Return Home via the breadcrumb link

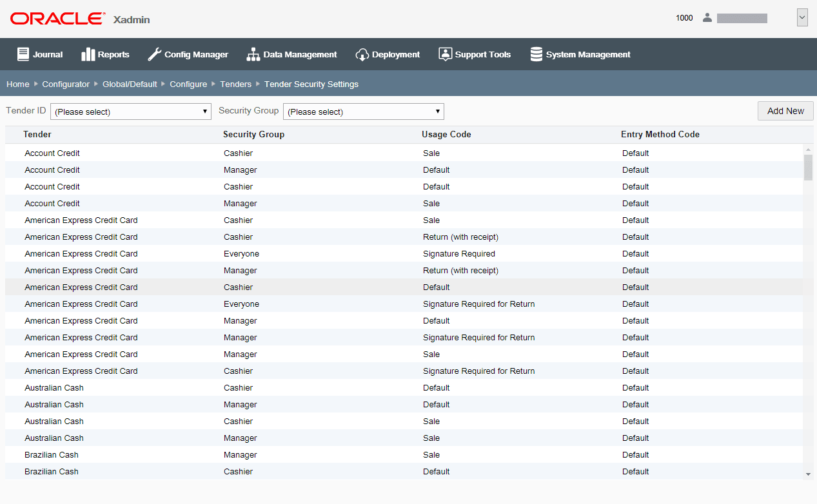click(17, 84)
